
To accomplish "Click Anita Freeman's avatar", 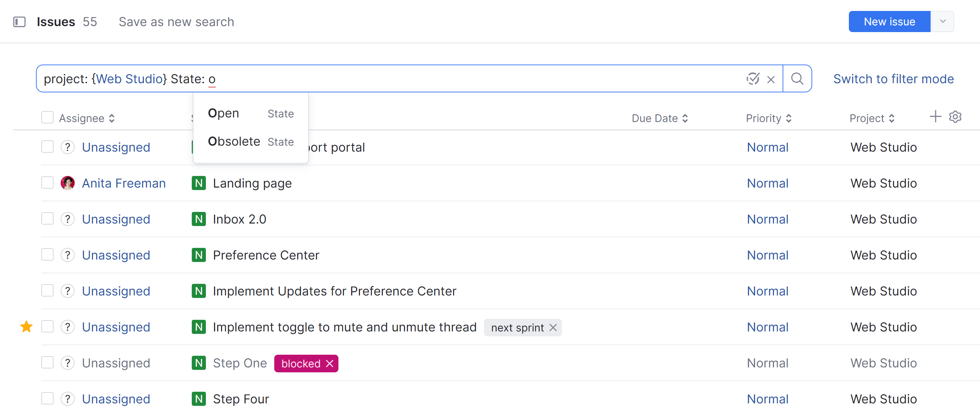I will (68, 183).
